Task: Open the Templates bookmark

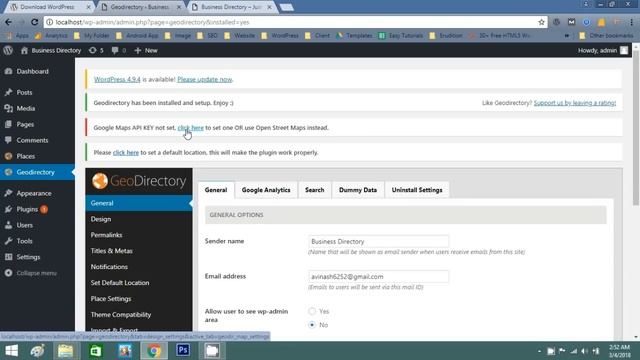Action: tap(354, 36)
